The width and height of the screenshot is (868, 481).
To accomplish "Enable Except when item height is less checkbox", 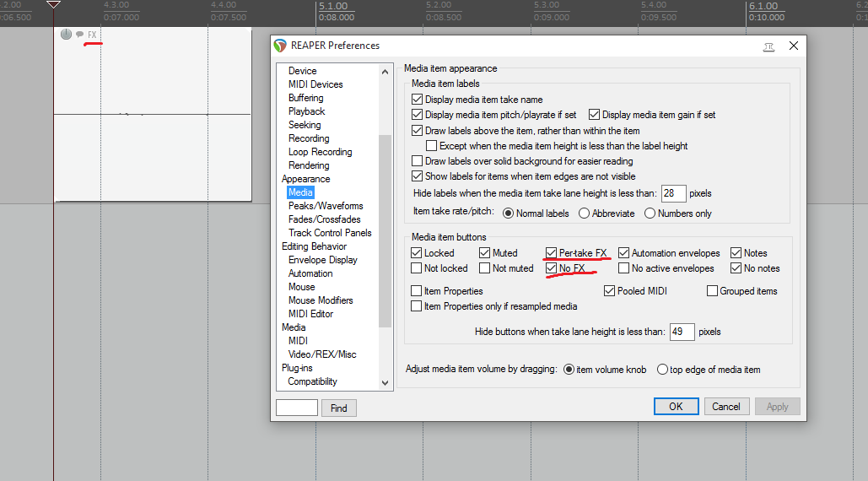I will tap(432, 146).
